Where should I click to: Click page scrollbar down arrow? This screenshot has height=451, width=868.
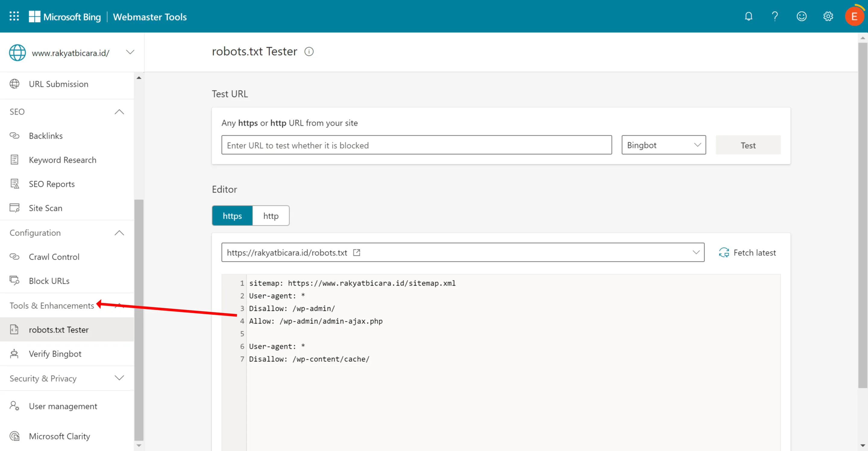tap(863, 445)
